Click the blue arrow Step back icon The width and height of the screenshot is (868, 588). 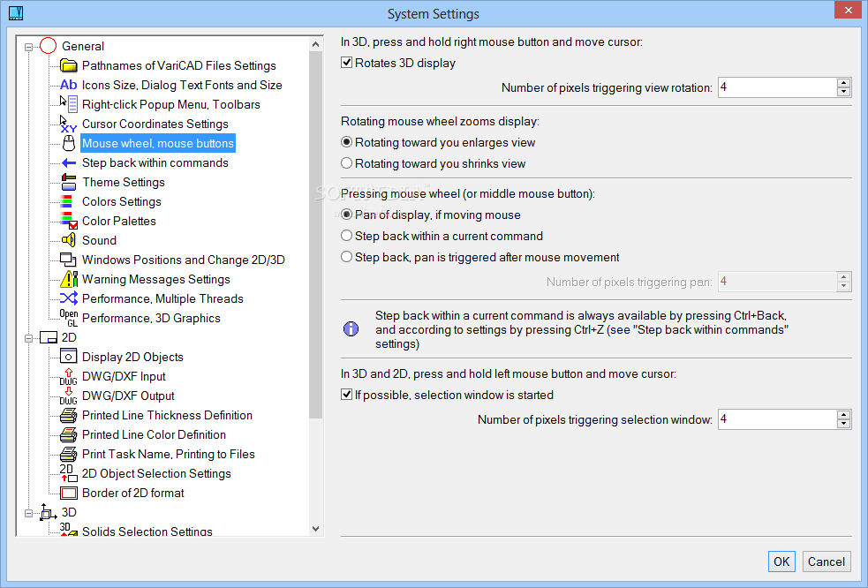[x=69, y=162]
